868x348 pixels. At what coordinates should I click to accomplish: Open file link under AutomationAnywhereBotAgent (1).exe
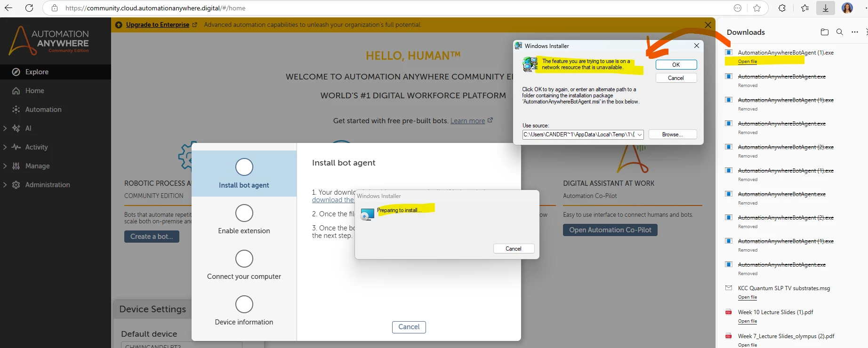747,62
